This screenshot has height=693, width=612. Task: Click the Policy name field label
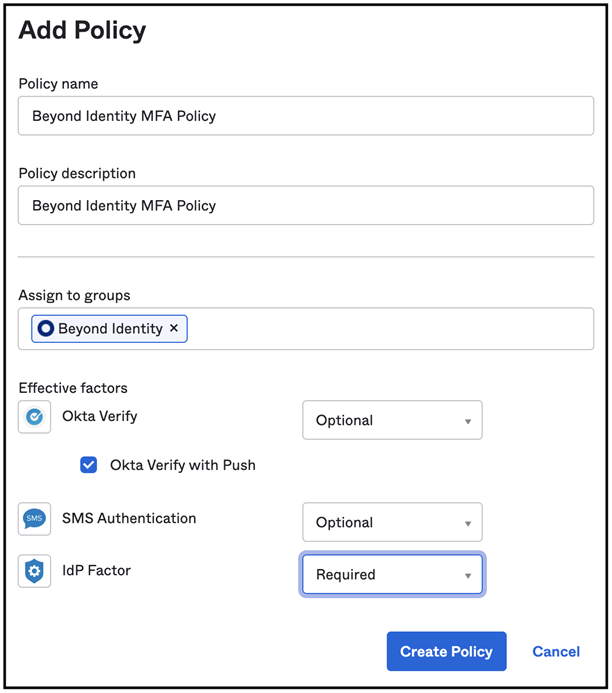58,84
